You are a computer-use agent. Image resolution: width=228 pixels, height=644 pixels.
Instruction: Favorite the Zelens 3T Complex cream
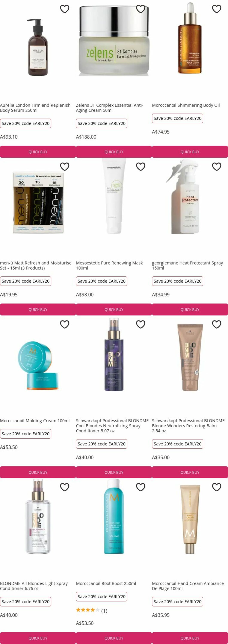tap(140, 9)
